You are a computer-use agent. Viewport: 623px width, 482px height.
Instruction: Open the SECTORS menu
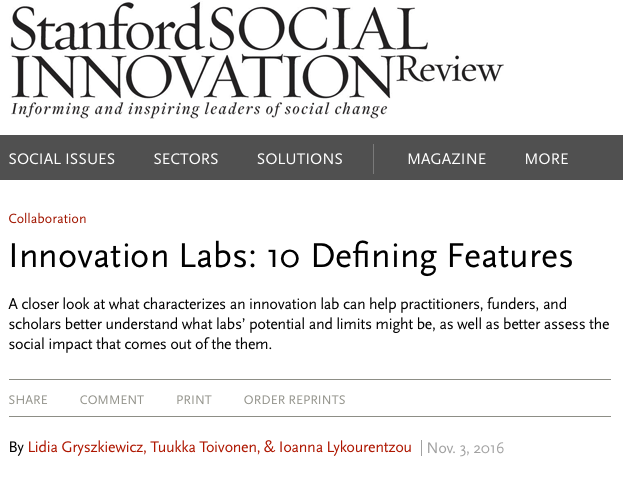pos(186,159)
